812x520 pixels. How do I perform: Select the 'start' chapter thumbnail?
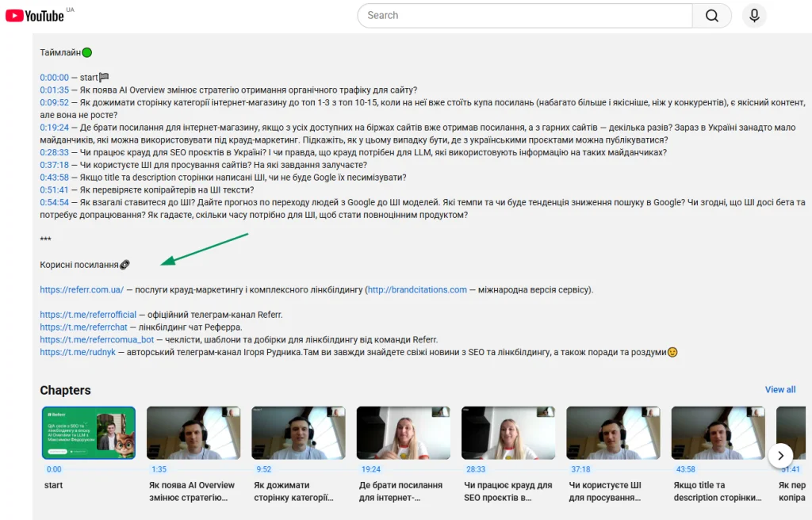pyautogui.click(x=88, y=433)
